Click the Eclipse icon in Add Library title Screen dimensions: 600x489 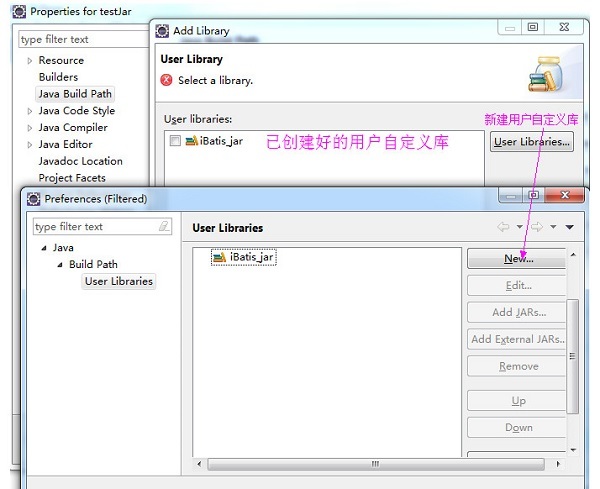pos(162,31)
